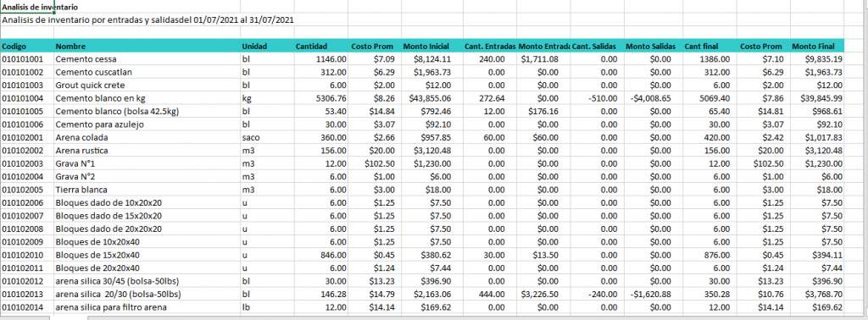
Task: Click entries amount $1,711.08
Action: point(543,59)
